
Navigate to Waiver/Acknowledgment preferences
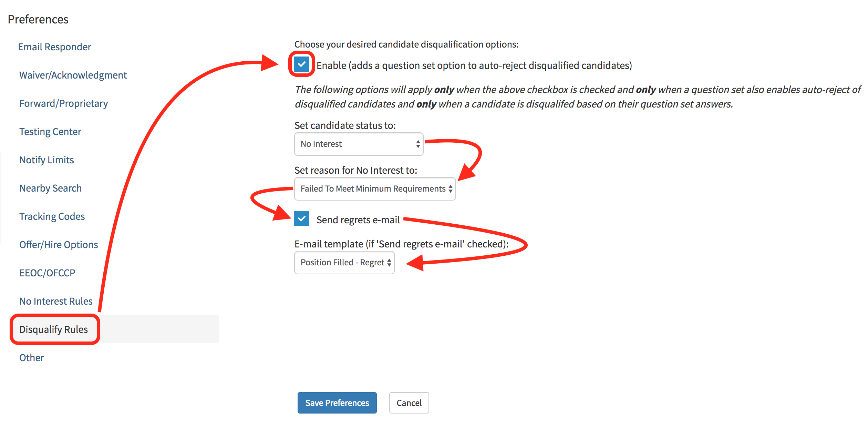(x=73, y=75)
